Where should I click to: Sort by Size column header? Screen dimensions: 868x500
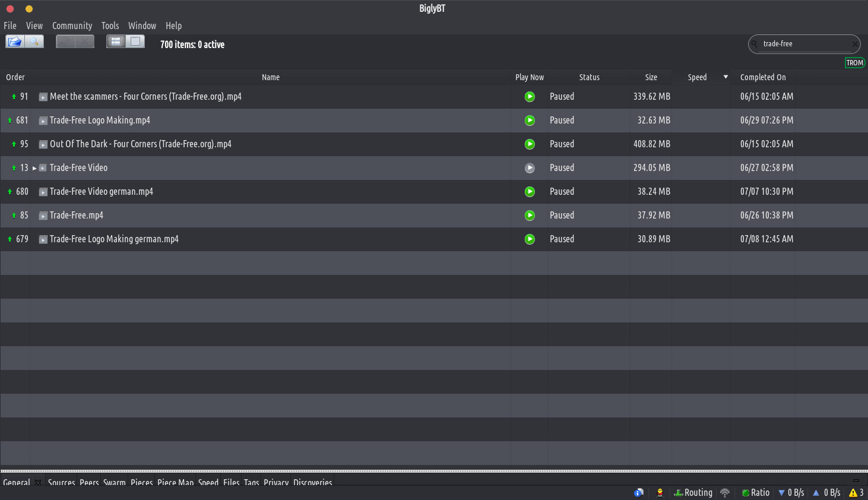pos(651,77)
